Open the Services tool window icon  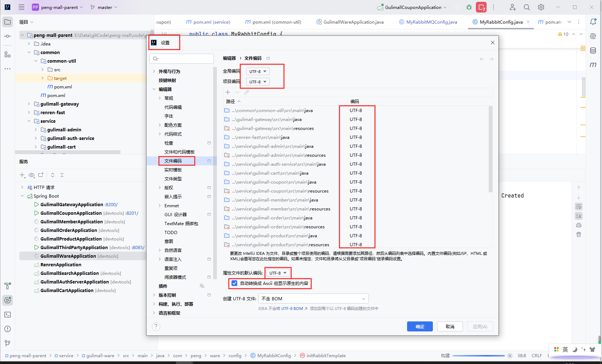pyautogui.click(x=8, y=300)
